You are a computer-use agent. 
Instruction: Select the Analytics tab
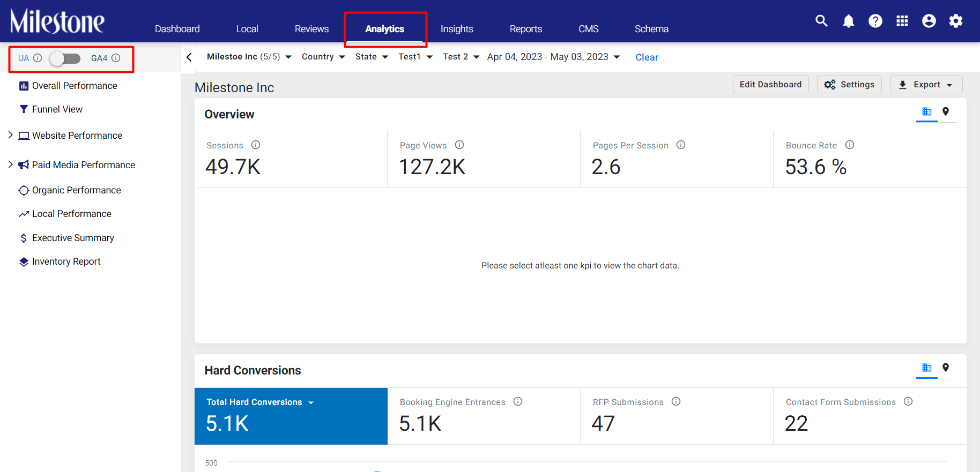(385, 29)
